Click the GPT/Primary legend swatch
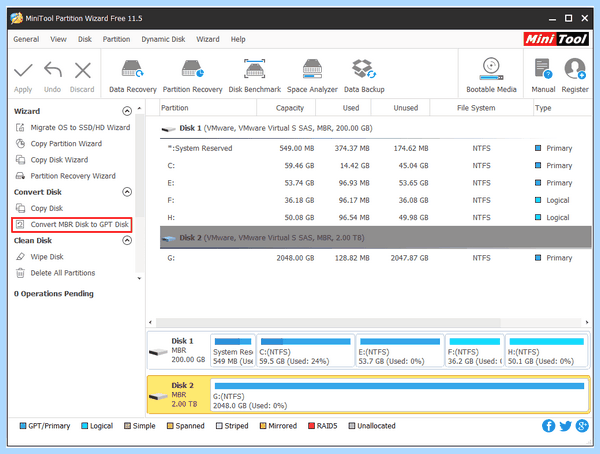600x454 pixels. tap(23, 426)
